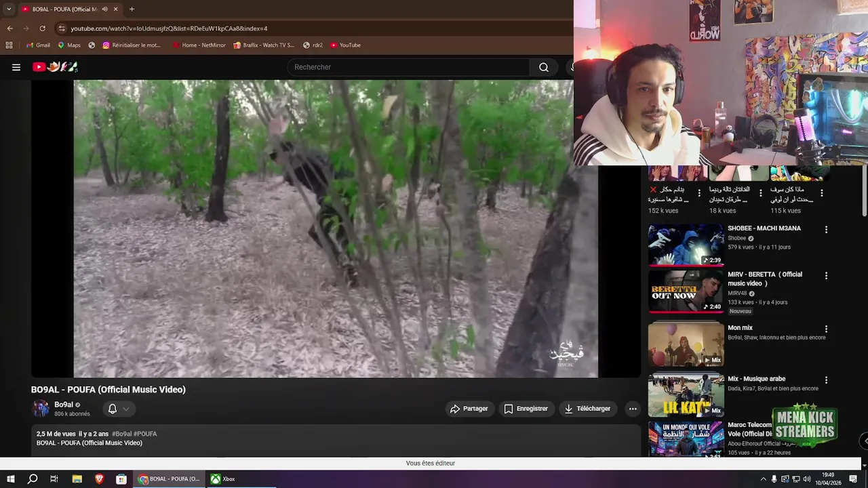Viewport: 868px width, 488px height.
Task: Open SHOBEE - MACHI M3ANA title
Action: click(764, 228)
